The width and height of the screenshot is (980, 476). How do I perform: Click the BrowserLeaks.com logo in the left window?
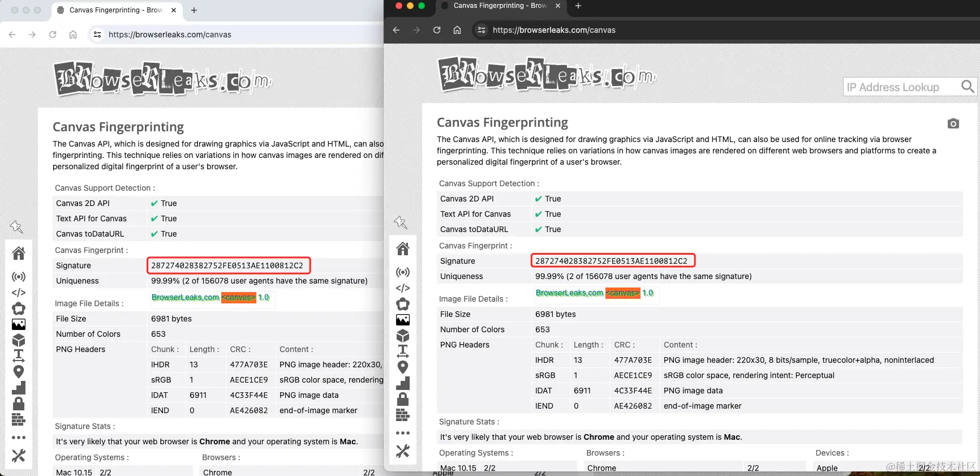click(163, 79)
